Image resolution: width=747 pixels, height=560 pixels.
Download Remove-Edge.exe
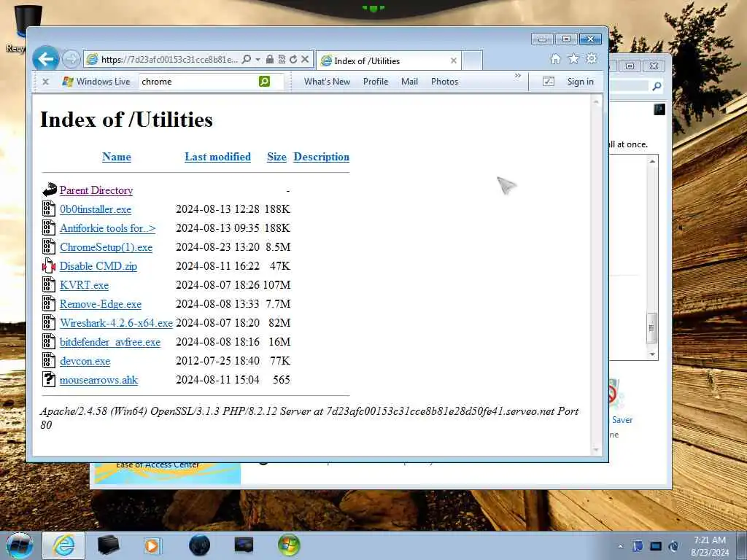pos(101,304)
